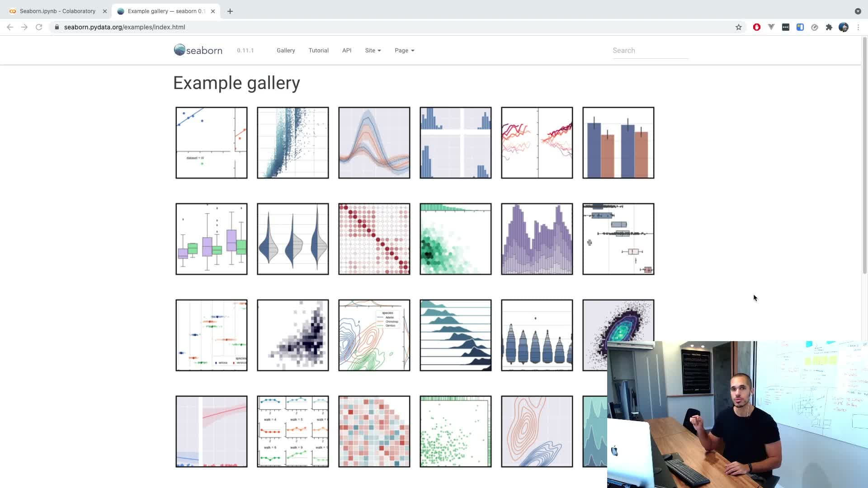This screenshot has height=488, width=868.
Task: Open the walk facet grid thumbnail
Action: (x=293, y=432)
